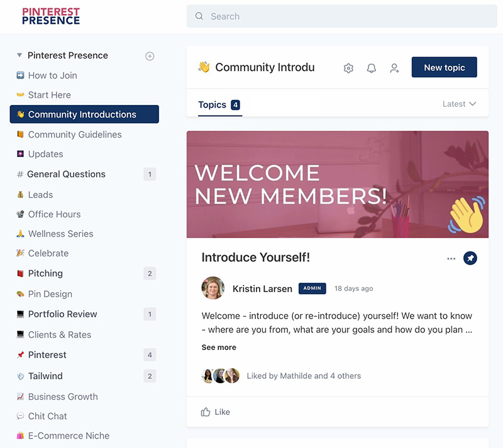Click the book icon beside Community Guidelines
This screenshot has height=448, width=503.
pyautogui.click(x=20, y=134)
